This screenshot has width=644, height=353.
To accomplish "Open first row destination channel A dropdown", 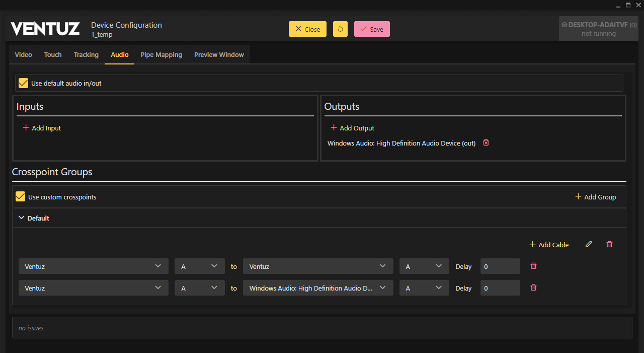I will coord(424,266).
